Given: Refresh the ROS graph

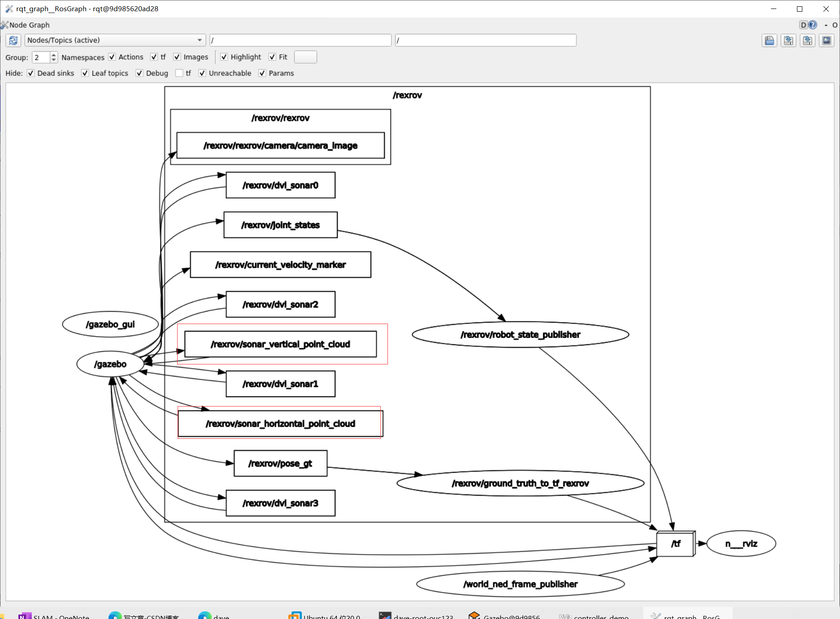Looking at the screenshot, I should coord(13,40).
